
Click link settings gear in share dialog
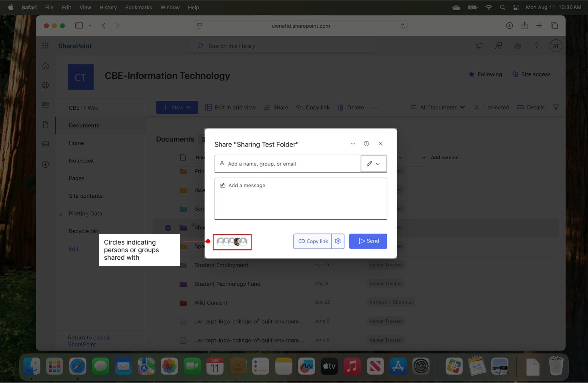tap(338, 241)
